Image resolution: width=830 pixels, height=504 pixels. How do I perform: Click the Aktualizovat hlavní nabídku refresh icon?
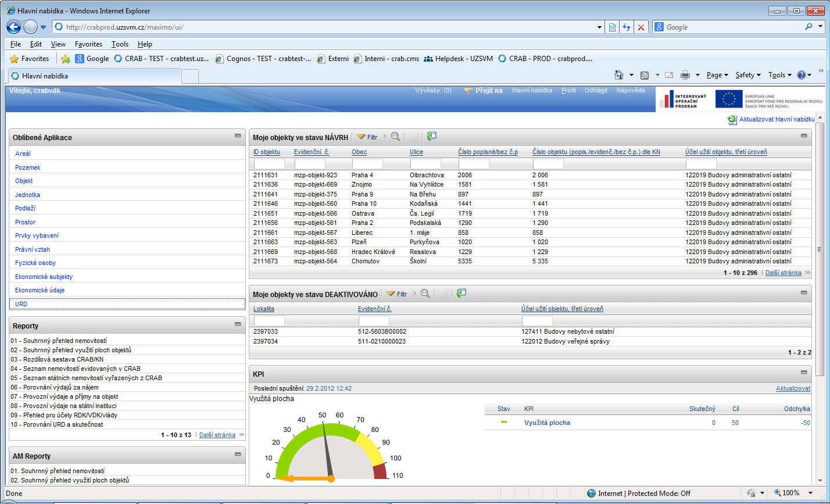[732, 119]
